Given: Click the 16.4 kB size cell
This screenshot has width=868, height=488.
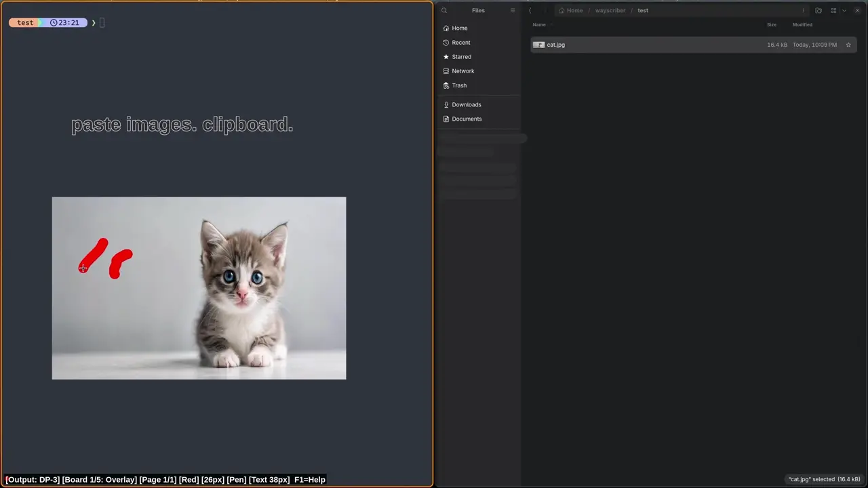Looking at the screenshot, I should point(777,45).
